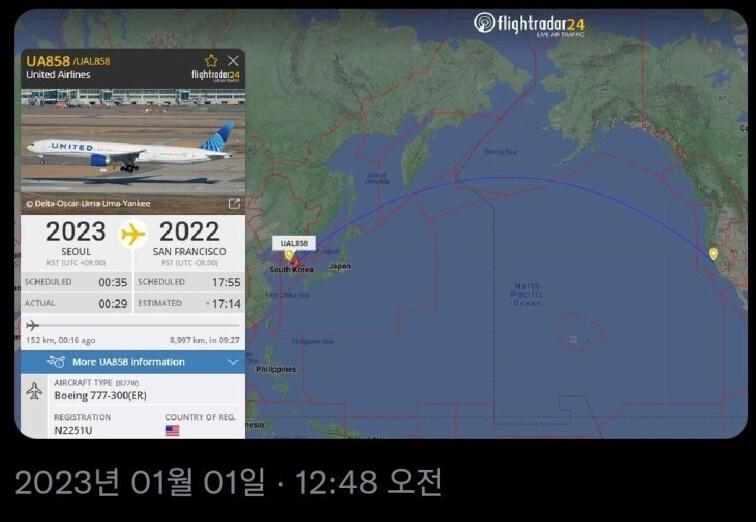The height and width of the screenshot is (522, 756).
Task: Click the Boeing 777-300(ER) aircraft type
Action: pos(100,396)
